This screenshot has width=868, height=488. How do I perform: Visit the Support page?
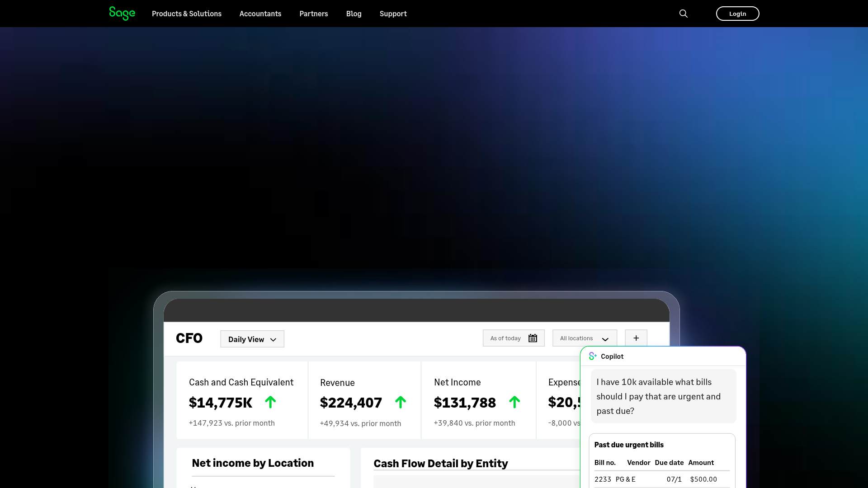(393, 14)
